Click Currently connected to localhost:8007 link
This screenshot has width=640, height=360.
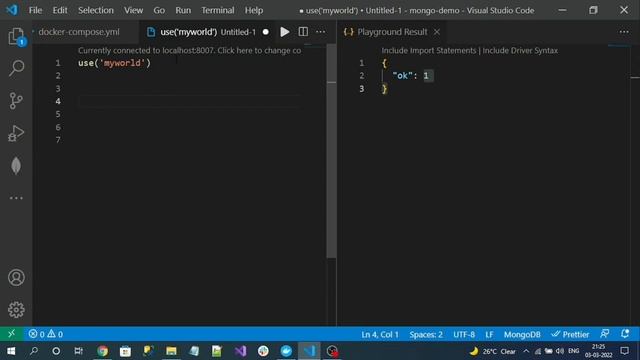(x=189, y=51)
